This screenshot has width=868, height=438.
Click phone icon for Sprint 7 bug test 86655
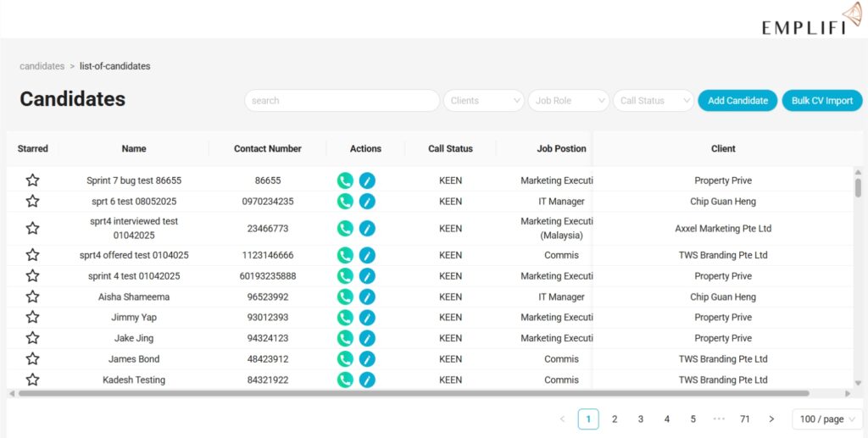345,180
